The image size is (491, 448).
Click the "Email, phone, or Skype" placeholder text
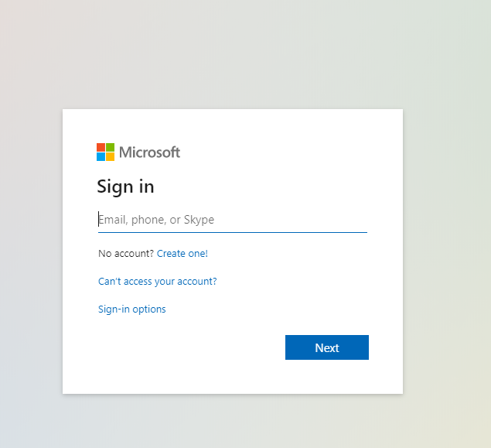[x=157, y=220]
